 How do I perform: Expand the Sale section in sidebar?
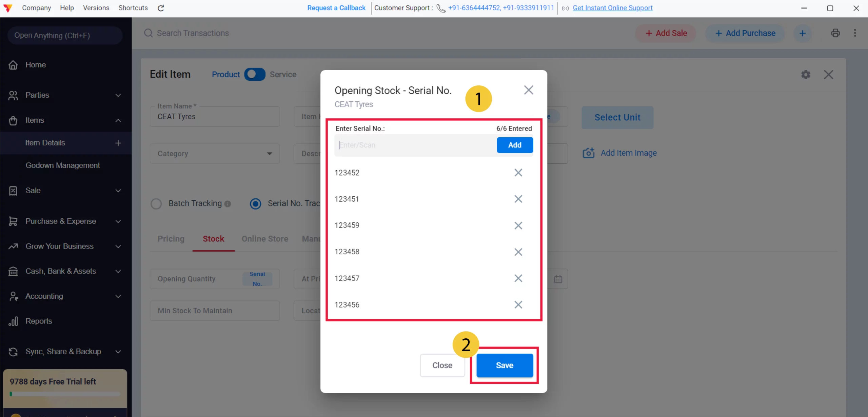click(x=118, y=191)
